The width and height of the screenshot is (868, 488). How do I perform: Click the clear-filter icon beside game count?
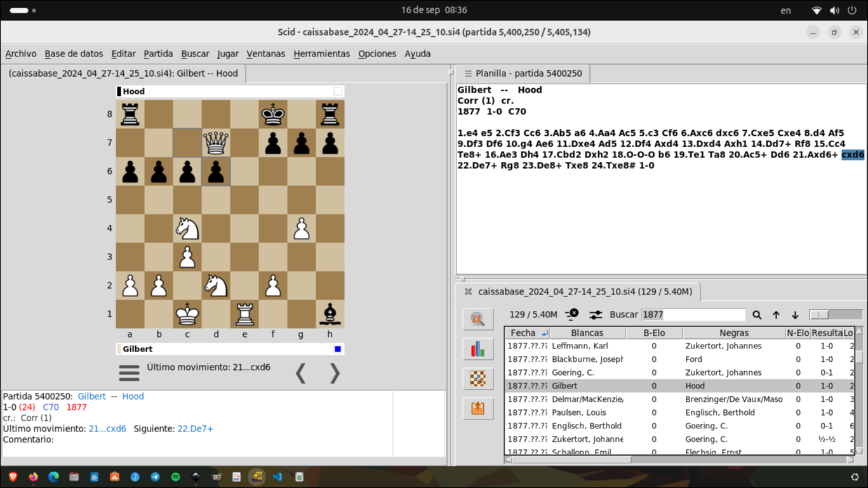click(572, 314)
